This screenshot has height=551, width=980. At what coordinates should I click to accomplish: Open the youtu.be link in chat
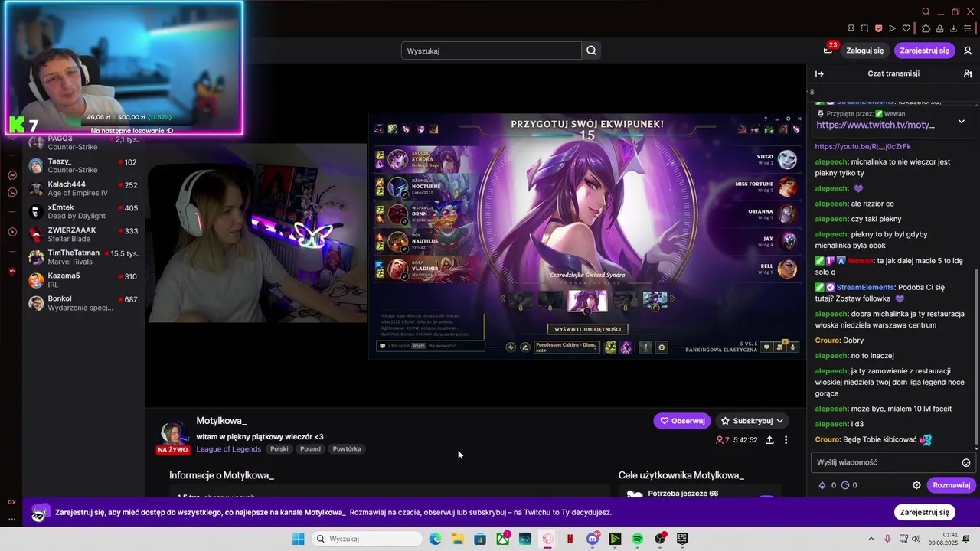click(x=862, y=146)
